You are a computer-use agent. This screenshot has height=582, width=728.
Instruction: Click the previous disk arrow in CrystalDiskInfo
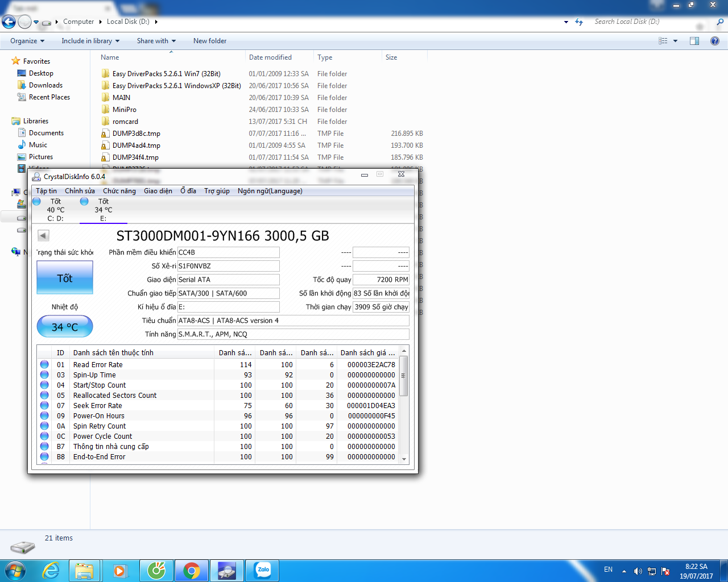pyautogui.click(x=43, y=235)
